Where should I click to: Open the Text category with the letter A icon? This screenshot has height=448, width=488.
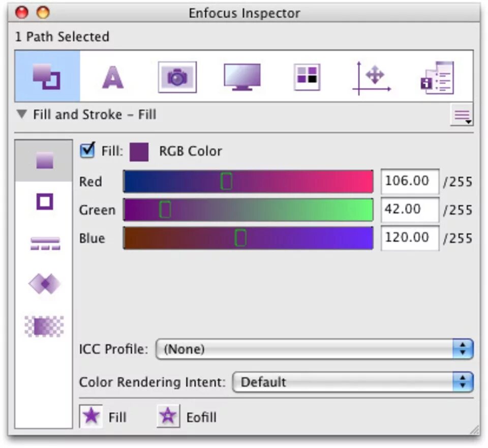(x=113, y=77)
